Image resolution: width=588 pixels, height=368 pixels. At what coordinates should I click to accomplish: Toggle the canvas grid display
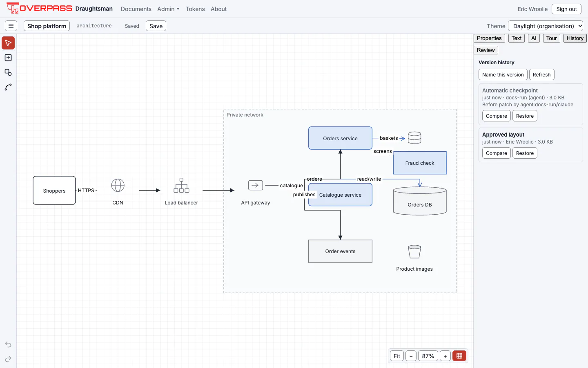pos(459,356)
